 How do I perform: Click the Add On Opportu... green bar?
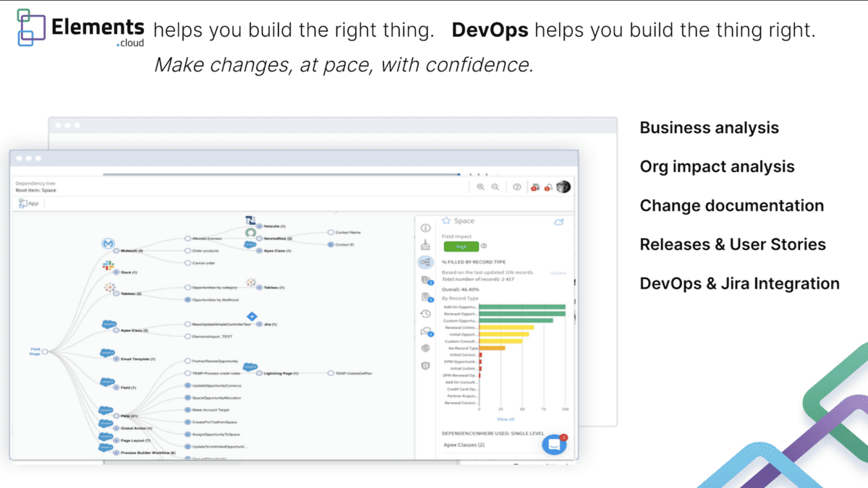point(522,307)
